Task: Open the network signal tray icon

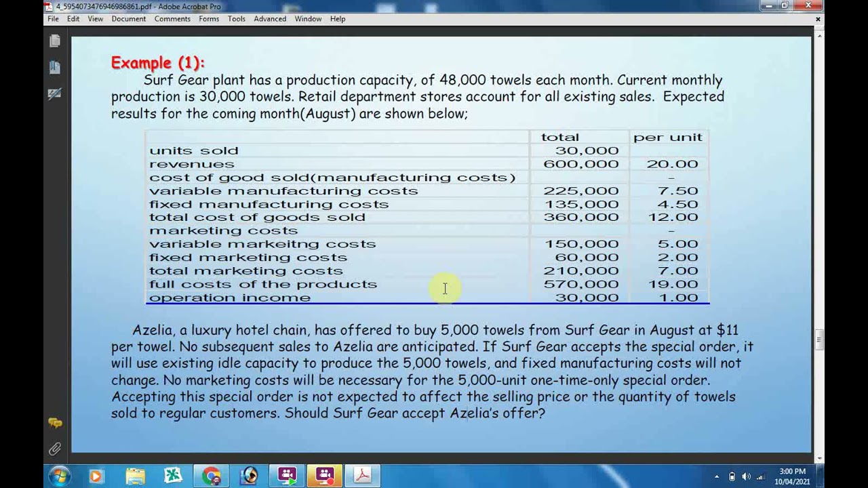Action: point(761,476)
